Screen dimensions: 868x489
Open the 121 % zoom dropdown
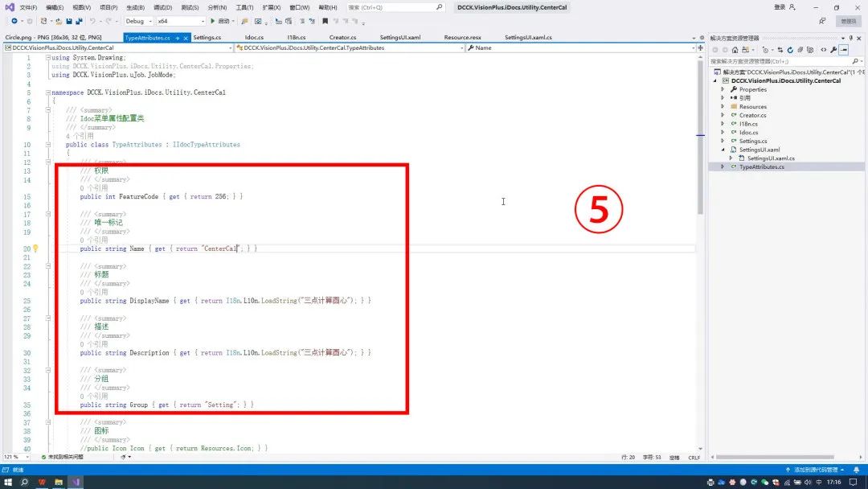coord(16,458)
